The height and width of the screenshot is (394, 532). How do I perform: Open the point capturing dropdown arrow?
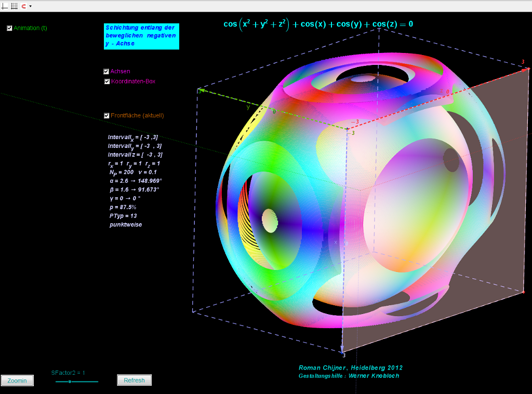click(x=30, y=6)
